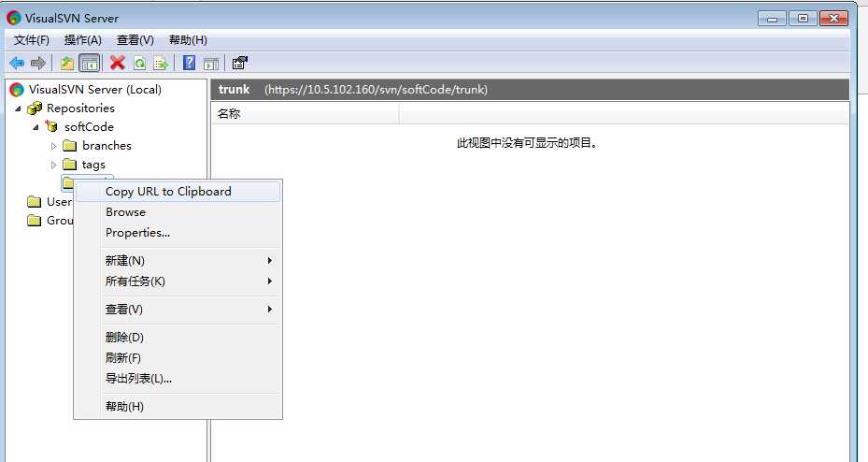
Task: Collapse the Repositories tree node
Action: [19, 108]
